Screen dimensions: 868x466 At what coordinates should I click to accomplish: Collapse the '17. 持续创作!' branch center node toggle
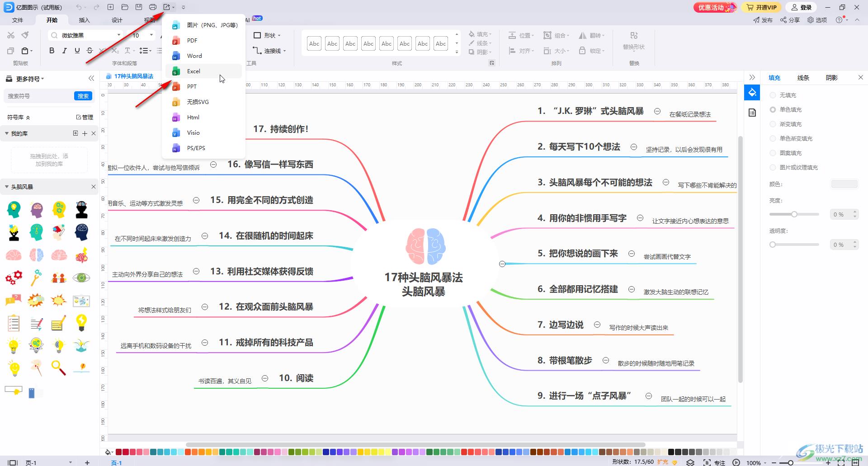pos(502,264)
